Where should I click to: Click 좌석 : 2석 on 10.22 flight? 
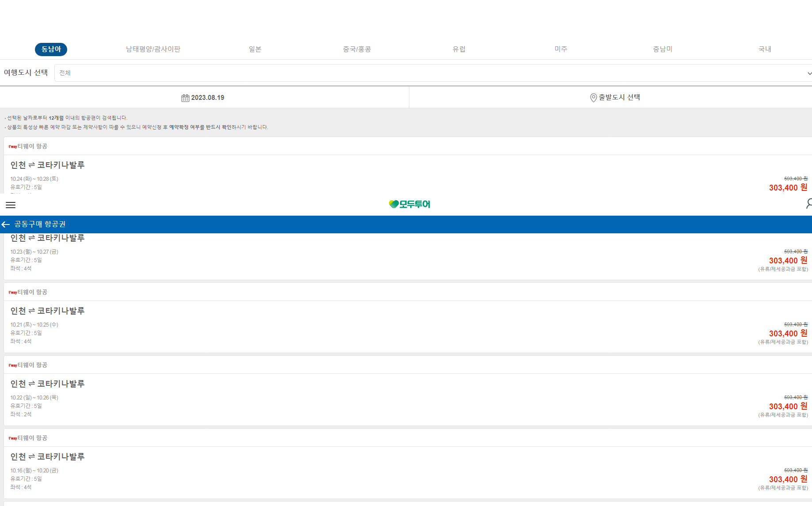pyautogui.click(x=21, y=414)
